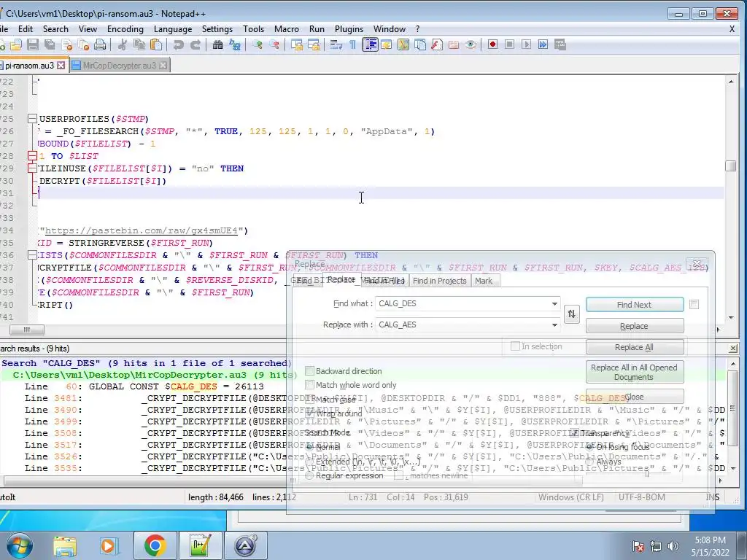Click the Windows Start button
747x560 pixels.
click(18, 545)
